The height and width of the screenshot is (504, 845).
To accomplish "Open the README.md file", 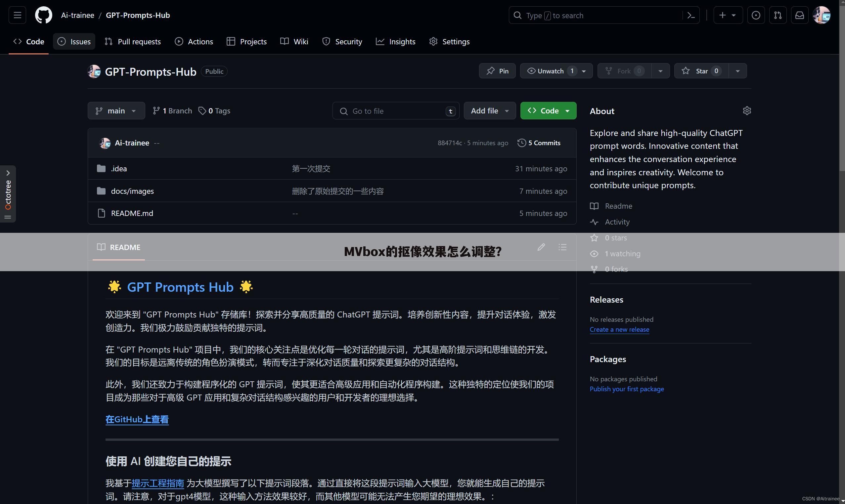I will pos(132,213).
